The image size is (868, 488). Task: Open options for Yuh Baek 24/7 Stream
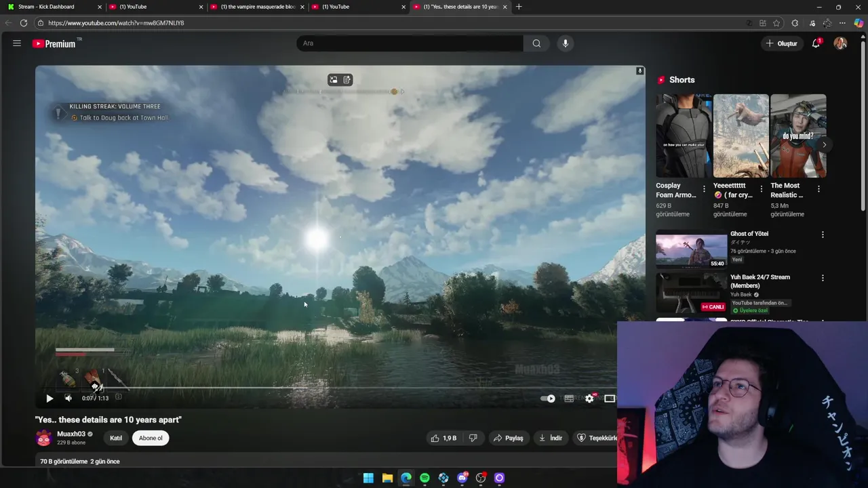(x=823, y=278)
